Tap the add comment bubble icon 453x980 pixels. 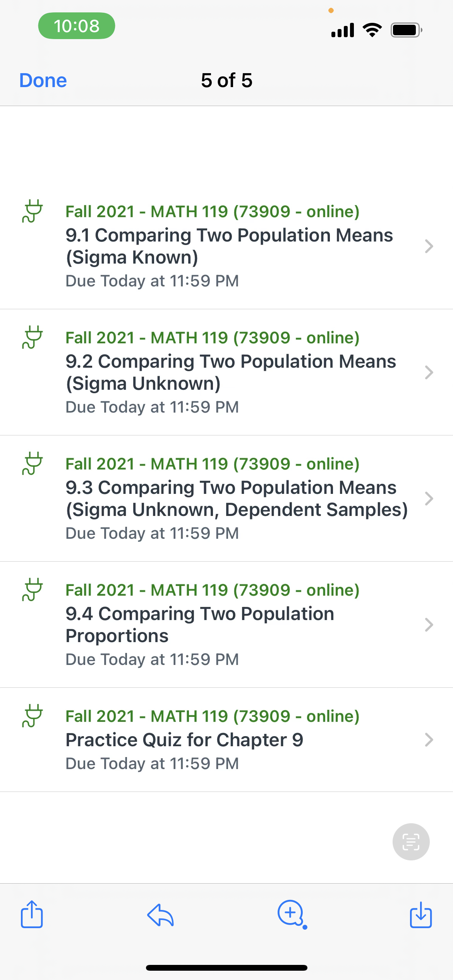pyautogui.click(x=291, y=914)
